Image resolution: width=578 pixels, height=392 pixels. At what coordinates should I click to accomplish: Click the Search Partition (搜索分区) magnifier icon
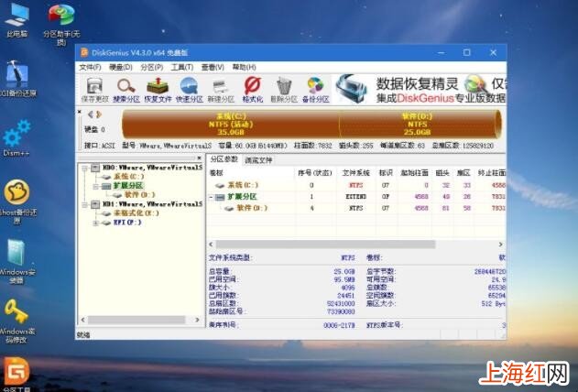(126, 90)
